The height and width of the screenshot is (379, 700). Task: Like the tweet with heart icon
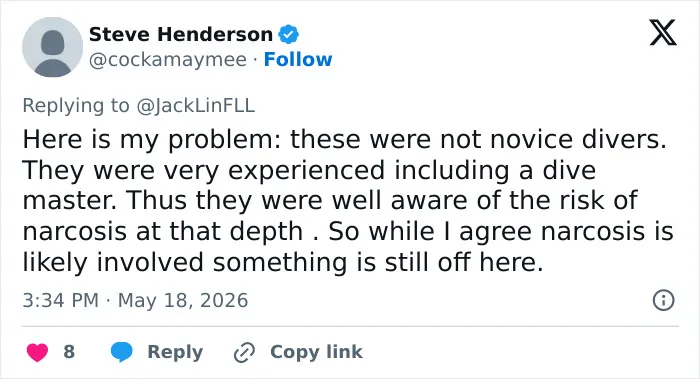point(38,352)
